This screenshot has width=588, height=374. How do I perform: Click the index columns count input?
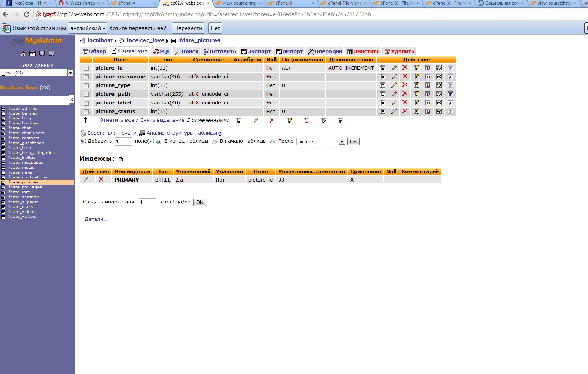pyautogui.click(x=147, y=202)
